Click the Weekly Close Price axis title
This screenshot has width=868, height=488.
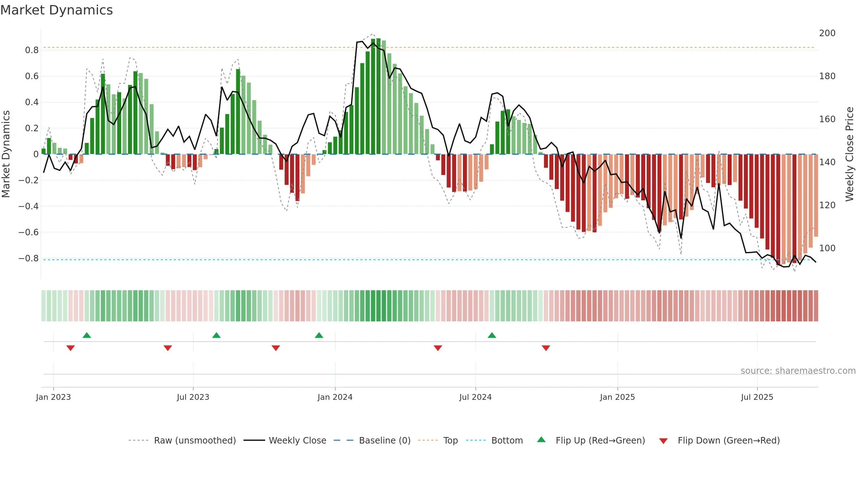[850, 154]
